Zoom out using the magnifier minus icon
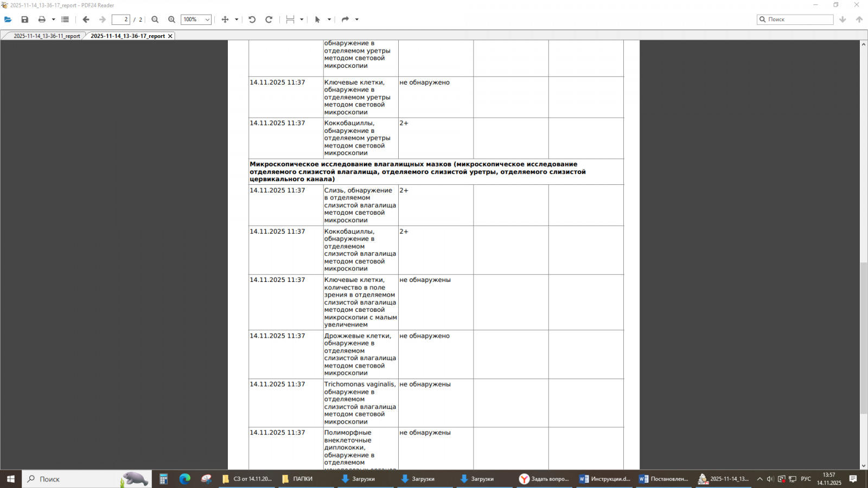 pyautogui.click(x=155, y=20)
